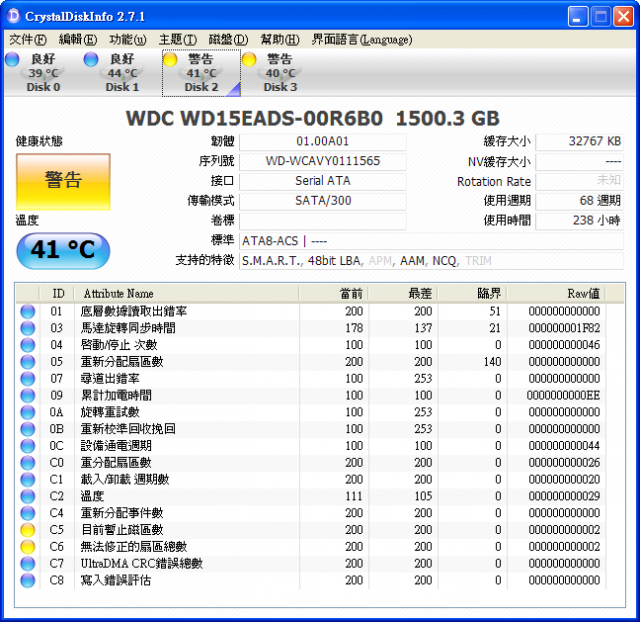Click the SATA/300 transfer mode field
This screenshot has height=622, width=640.
pos(322,201)
